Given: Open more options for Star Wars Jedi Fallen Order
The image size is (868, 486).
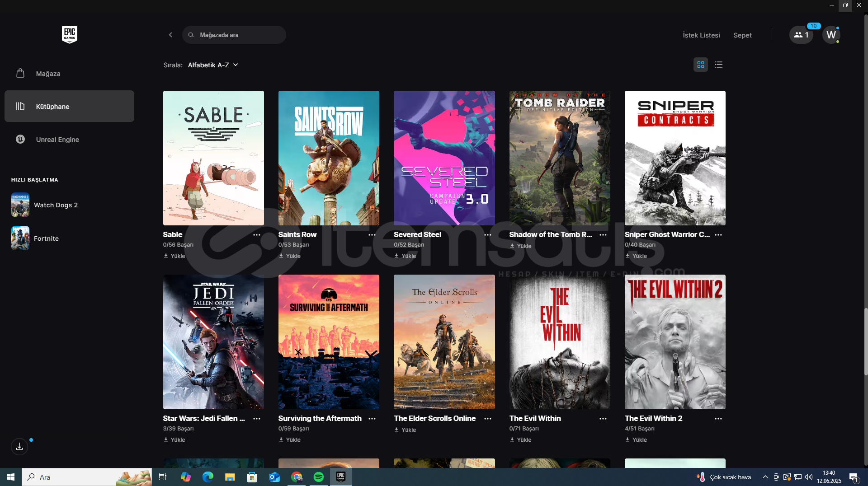Looking at the screenshot, I should coord(257,419).
